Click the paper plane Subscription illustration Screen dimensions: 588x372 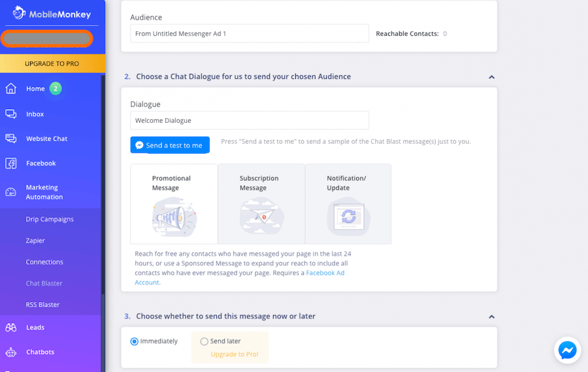[262, 216]
